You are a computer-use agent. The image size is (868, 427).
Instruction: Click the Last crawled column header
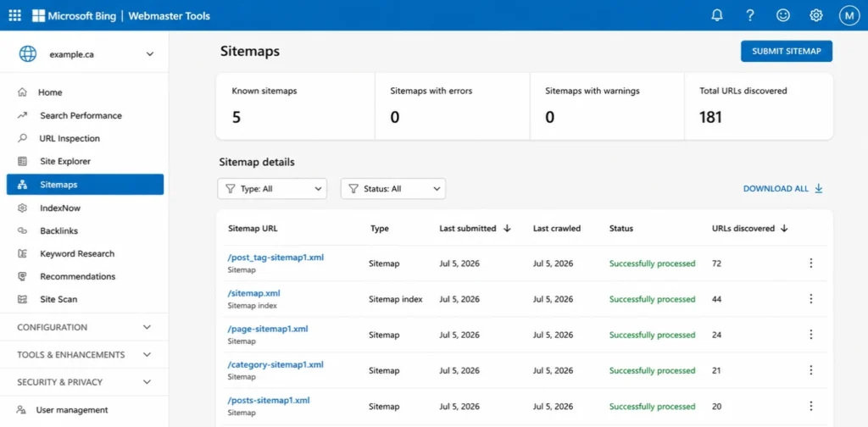[x=557, y=229]
